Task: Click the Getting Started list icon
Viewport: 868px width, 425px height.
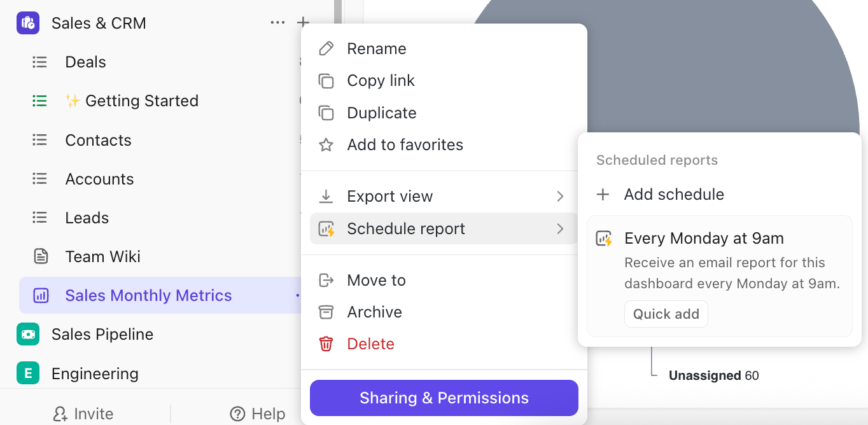Action: pyautogui.click(x=39, y=101)
